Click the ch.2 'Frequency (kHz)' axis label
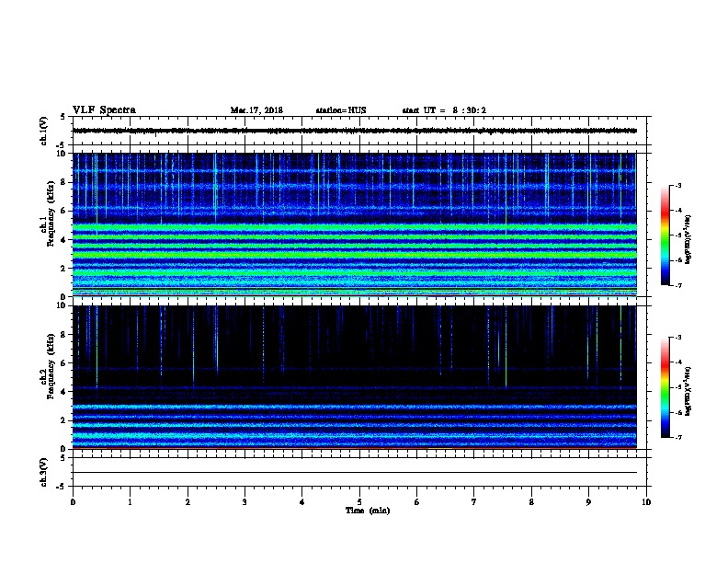728x563 pixels. point(51,366)
